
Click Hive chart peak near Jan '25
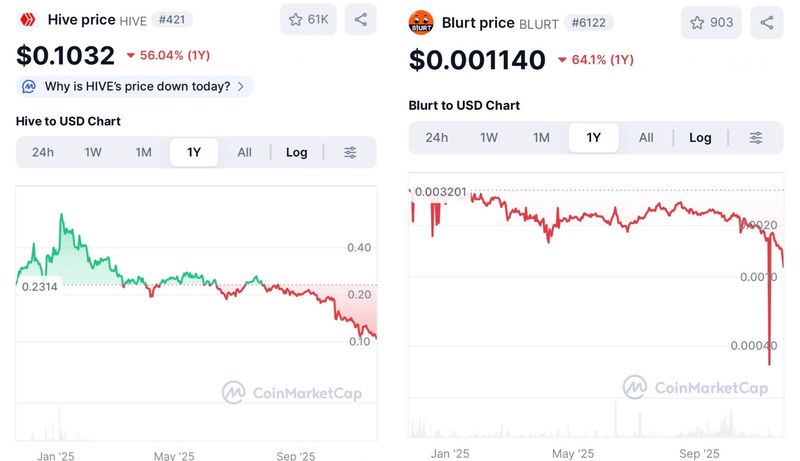(x=62, y=214)
